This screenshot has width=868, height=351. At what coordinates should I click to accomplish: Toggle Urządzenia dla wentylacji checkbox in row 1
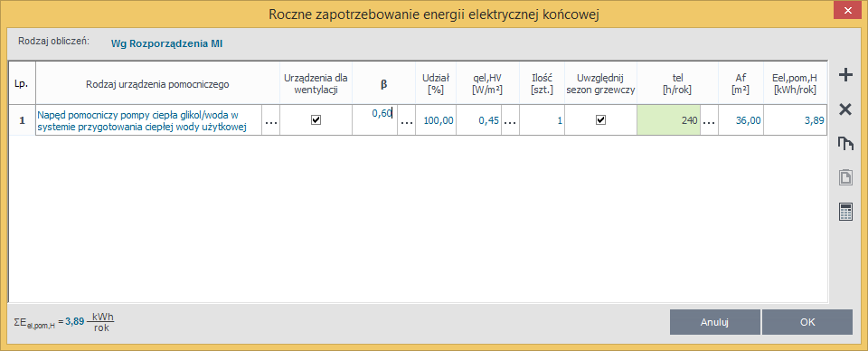(316, 119)
